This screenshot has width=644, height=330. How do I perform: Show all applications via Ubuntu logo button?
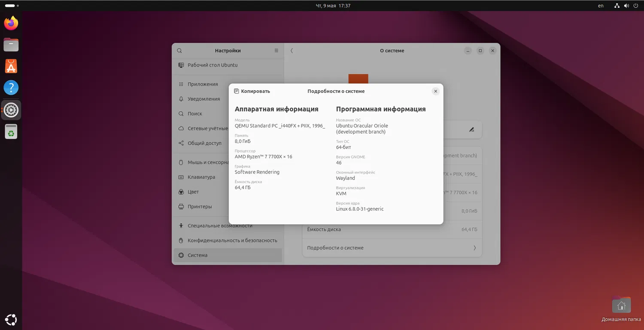(11, 320)
